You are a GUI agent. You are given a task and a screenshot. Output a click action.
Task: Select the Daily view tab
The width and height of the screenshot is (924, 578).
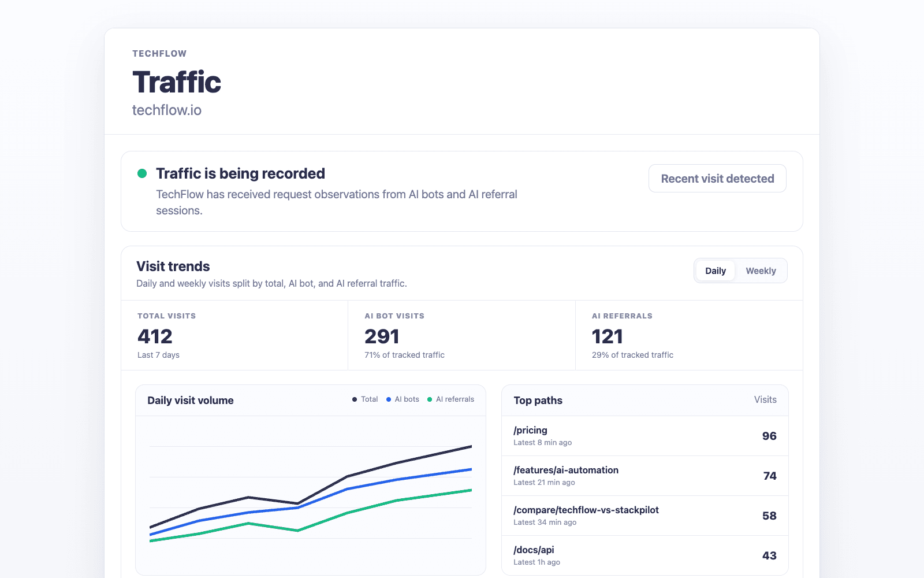[x=716, y=271]
